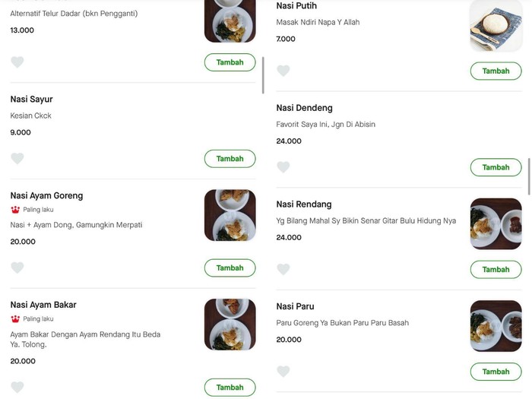Toggle favorite heart on Nasi Ayam Bakar
This screenshot has width=532, height=399.
[x=17, y=387]
